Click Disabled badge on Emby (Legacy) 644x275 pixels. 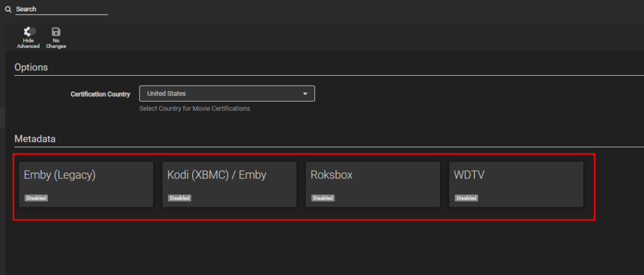point(36,198)
